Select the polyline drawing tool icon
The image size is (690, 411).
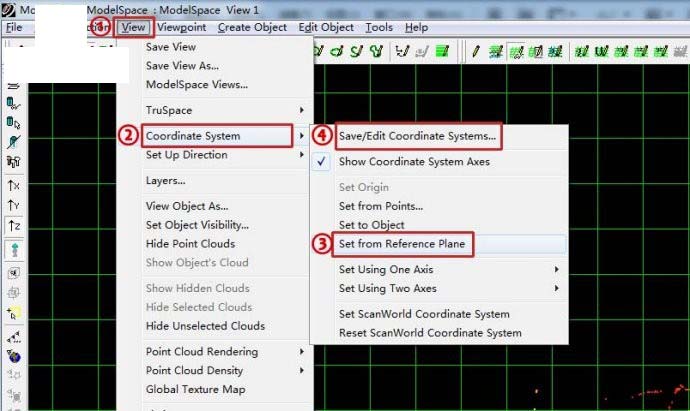point(402,51)
